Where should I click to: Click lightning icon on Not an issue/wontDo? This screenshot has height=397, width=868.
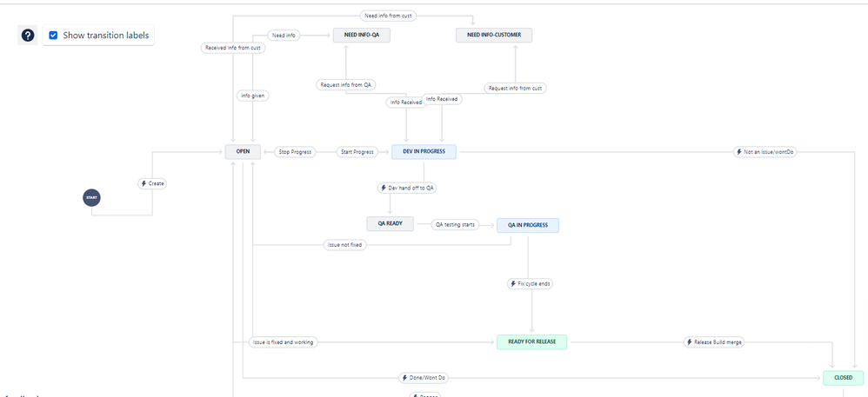click(x=739, y=152)
